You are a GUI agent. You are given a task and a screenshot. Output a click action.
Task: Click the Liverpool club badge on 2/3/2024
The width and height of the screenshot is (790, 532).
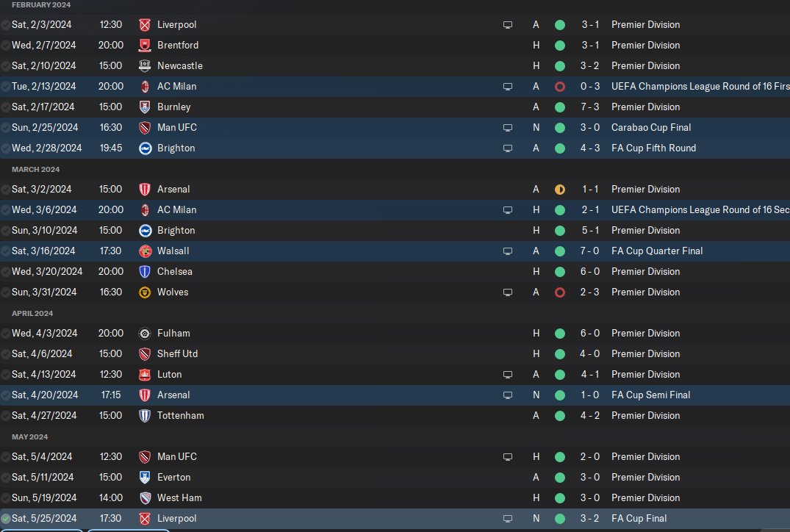(145, 25)
